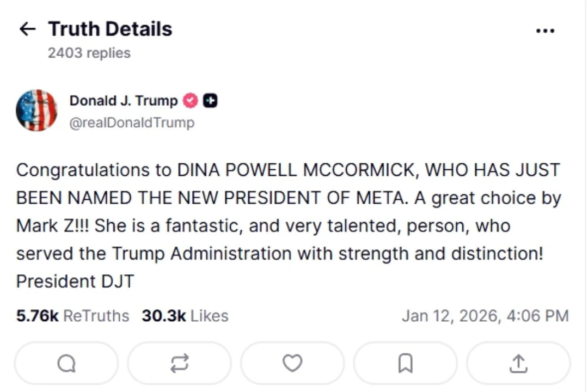Viewport: 588px width, 392px height.
Task: Click the black plus badge beside the name
Action: click(210, 101)
